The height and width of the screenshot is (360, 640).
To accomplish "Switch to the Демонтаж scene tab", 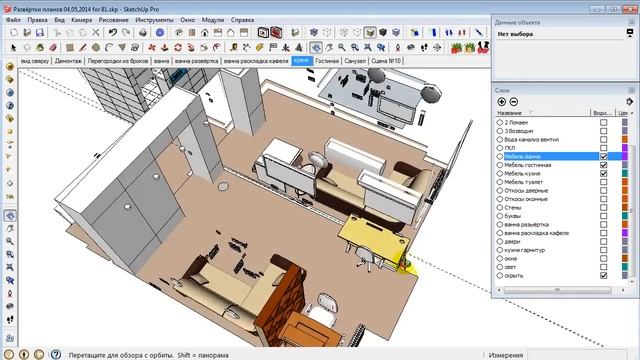I will tap(68, 61).
